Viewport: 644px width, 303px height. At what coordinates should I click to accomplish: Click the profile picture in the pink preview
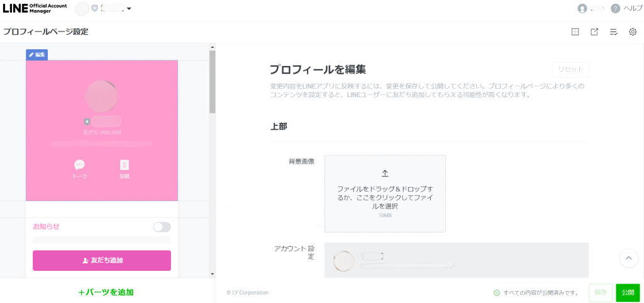point(101,98)
